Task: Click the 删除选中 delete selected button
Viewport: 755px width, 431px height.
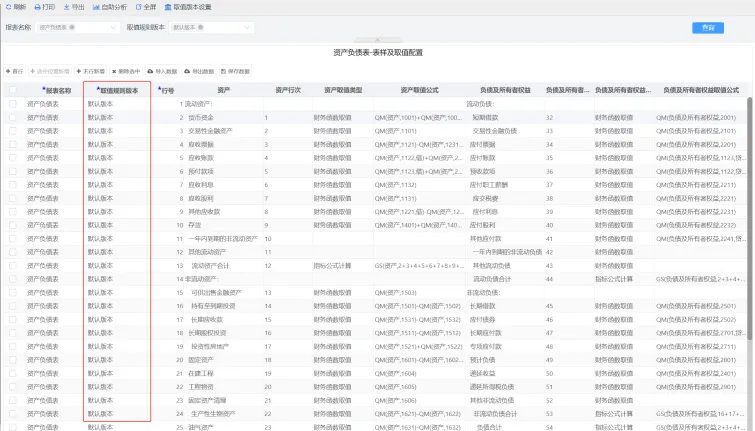Action: [126, 71]
